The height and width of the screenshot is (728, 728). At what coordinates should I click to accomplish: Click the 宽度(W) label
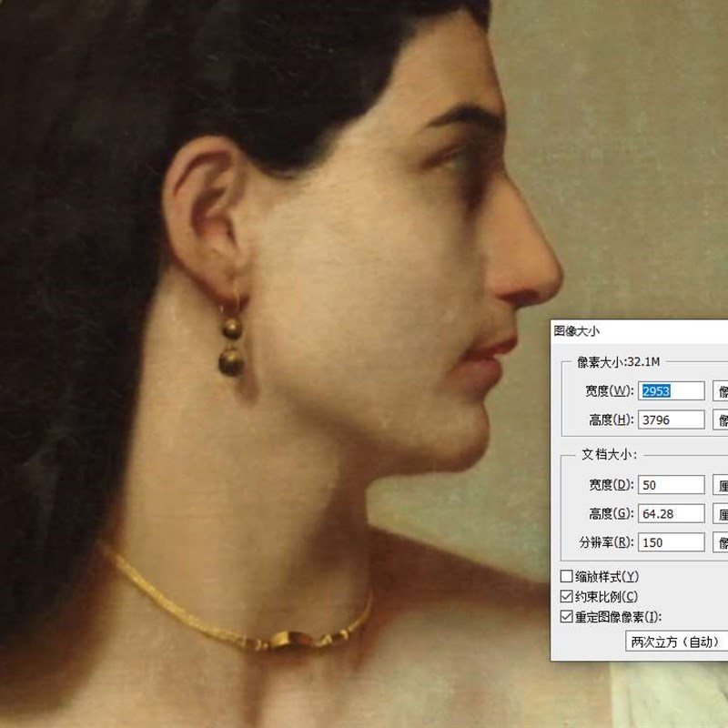pyautogui.click(x=609, y=391)
